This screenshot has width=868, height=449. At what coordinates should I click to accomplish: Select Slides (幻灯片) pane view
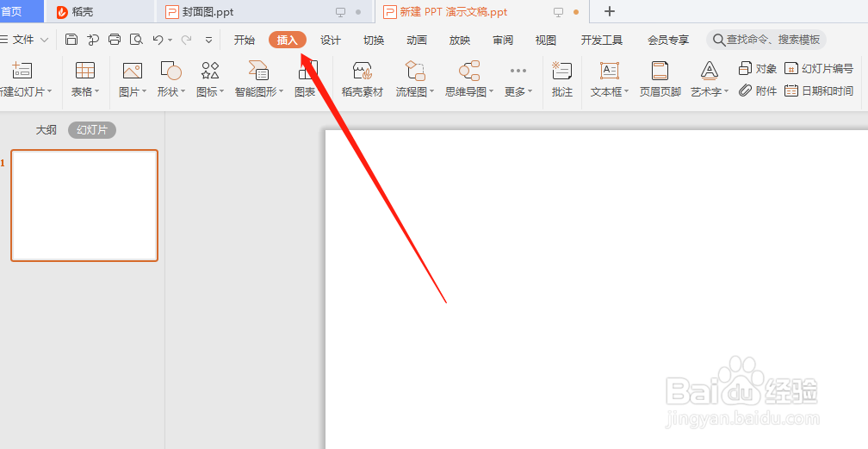click(92, 130)
